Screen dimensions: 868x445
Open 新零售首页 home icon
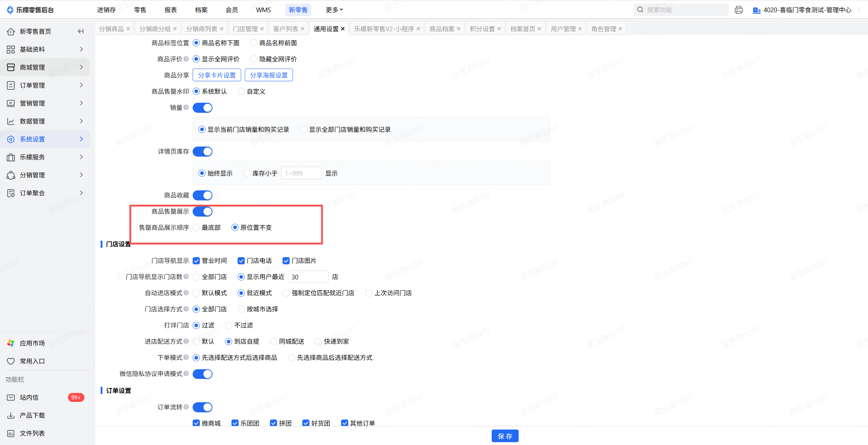click(x=11, y=32)
